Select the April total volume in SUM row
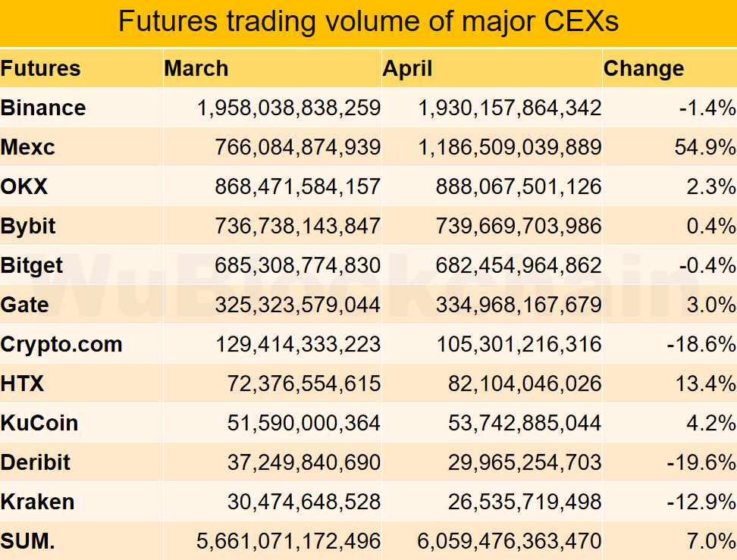The height and width of the screenshot is (560, 737). 510,541
